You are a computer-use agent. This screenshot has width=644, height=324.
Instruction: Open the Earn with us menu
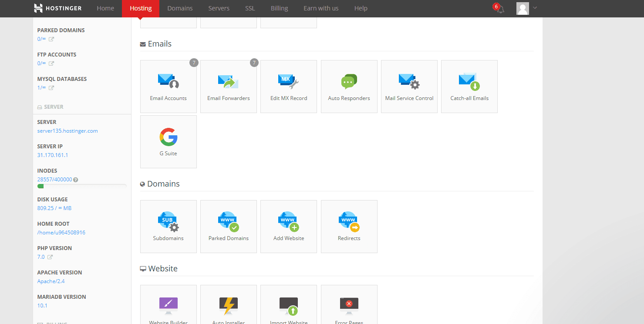[321, 8]
